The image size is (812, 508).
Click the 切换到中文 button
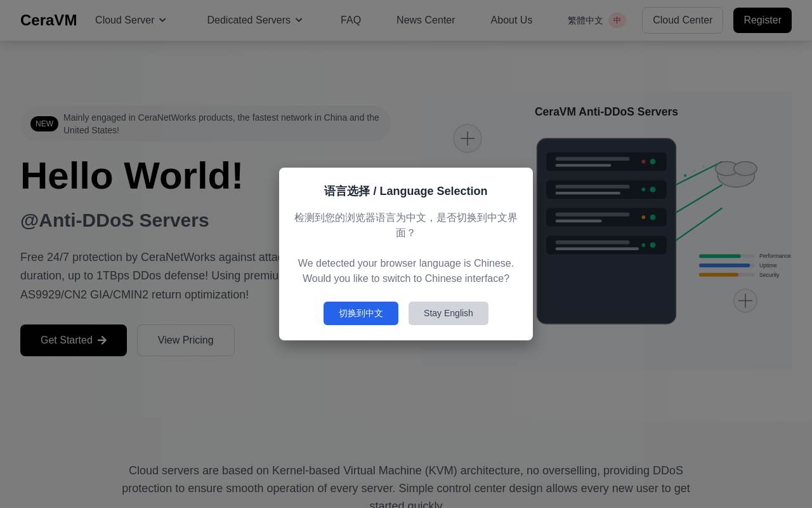point(361,313)
